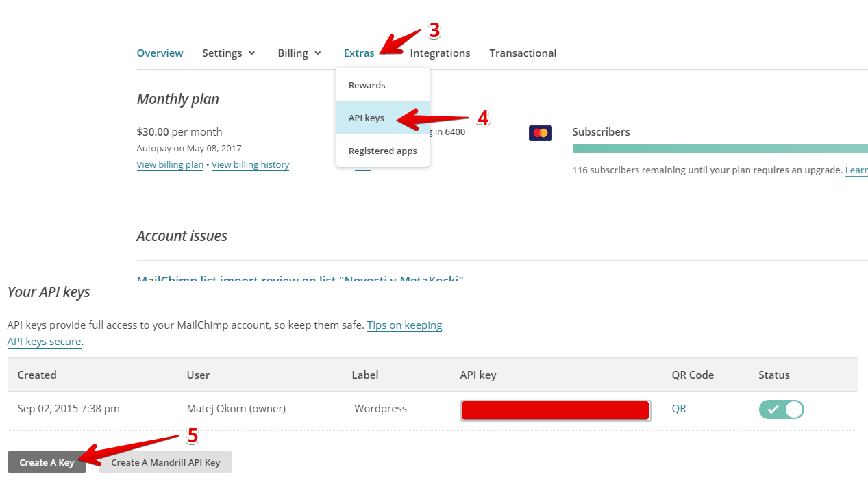Click the Mastercard payment icon

tap(541, 133)
